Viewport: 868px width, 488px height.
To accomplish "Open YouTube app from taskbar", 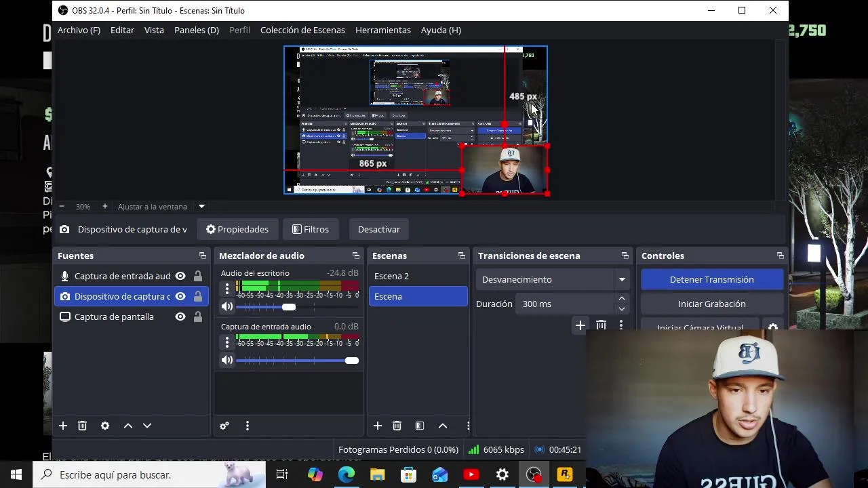I will pos(471,474).
